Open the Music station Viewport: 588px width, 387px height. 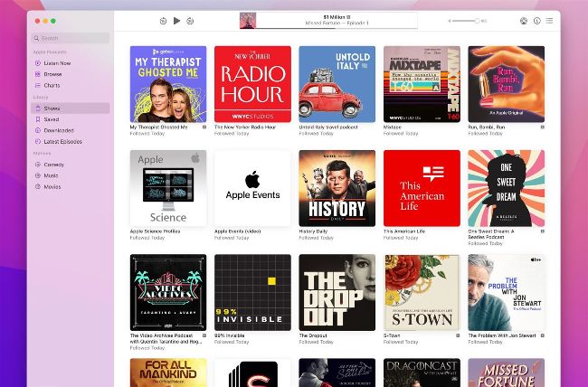point(52,175)
